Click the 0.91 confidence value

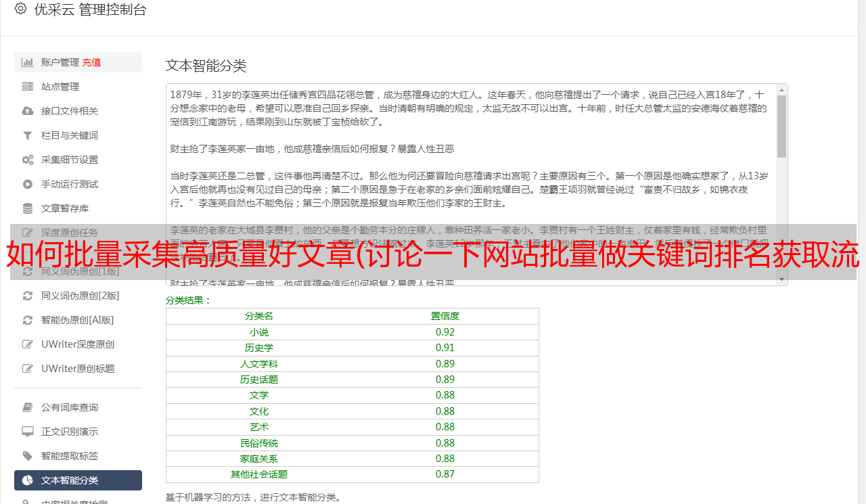pyautogui.click(x=445, y=348)
